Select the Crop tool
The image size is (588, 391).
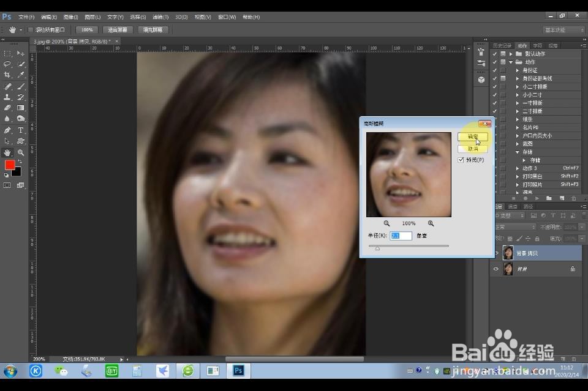click(7, 75)
